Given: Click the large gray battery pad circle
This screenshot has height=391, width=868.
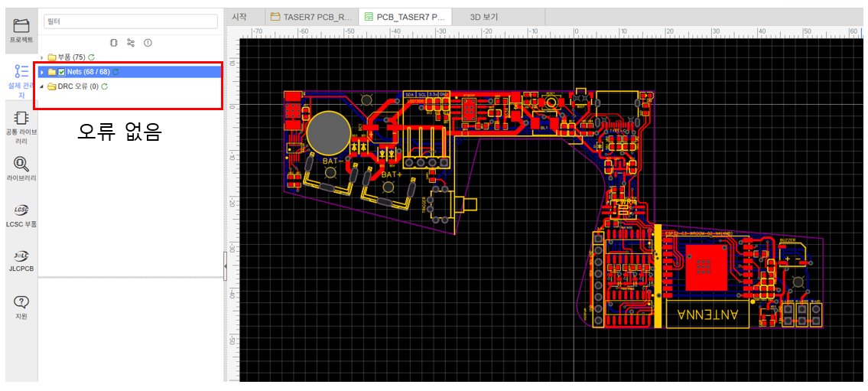Looking at the screenshot, I should [x=328, y=133].
